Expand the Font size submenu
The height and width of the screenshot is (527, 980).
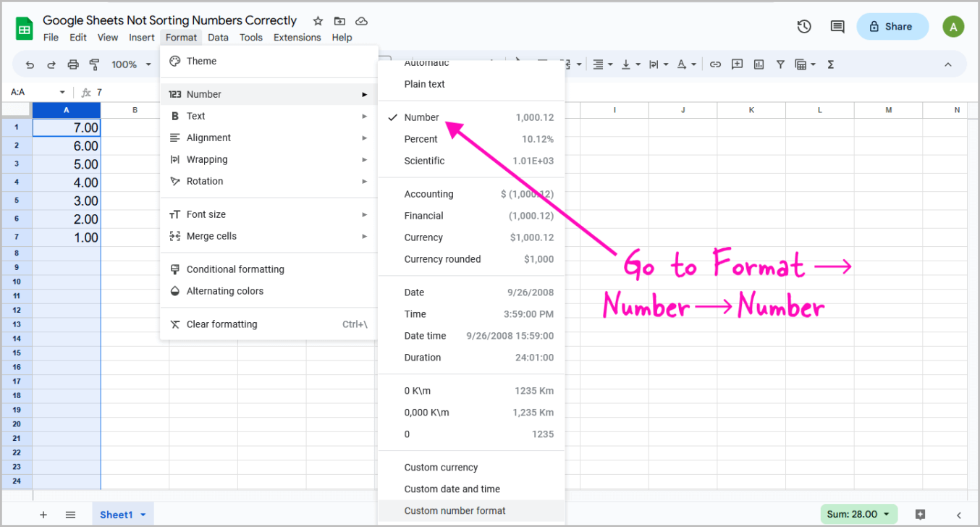tap(269, 214)
